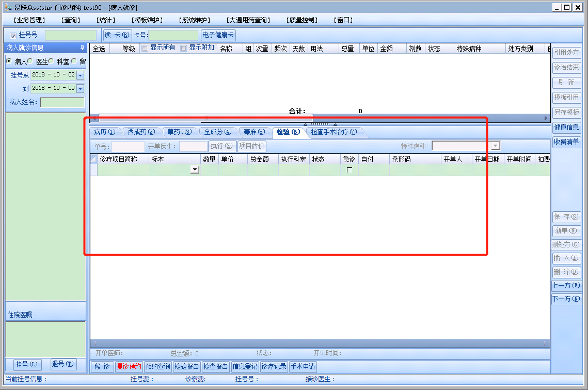Viewport: 588px width, 390px height.
Task: Go to 上一方(F) prescription
Action: tap(567, 285)
